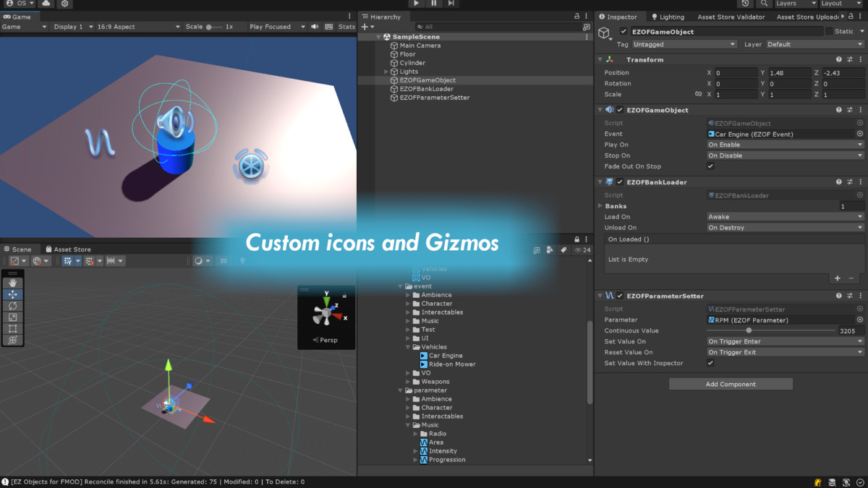Disable the EZOFGameObject component checkbox
This screenshot has height=488, width=868.
tap(620, 110)
